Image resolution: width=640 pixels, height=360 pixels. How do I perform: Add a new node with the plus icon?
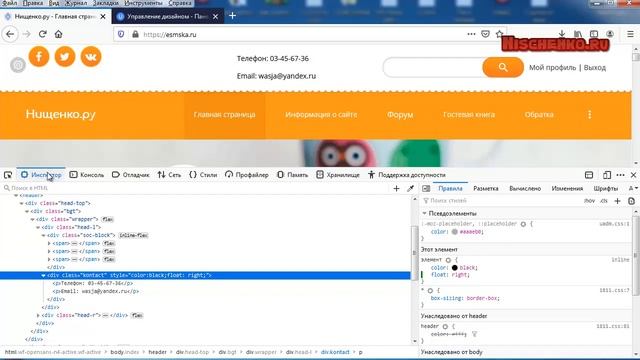(x=396, y=188)
